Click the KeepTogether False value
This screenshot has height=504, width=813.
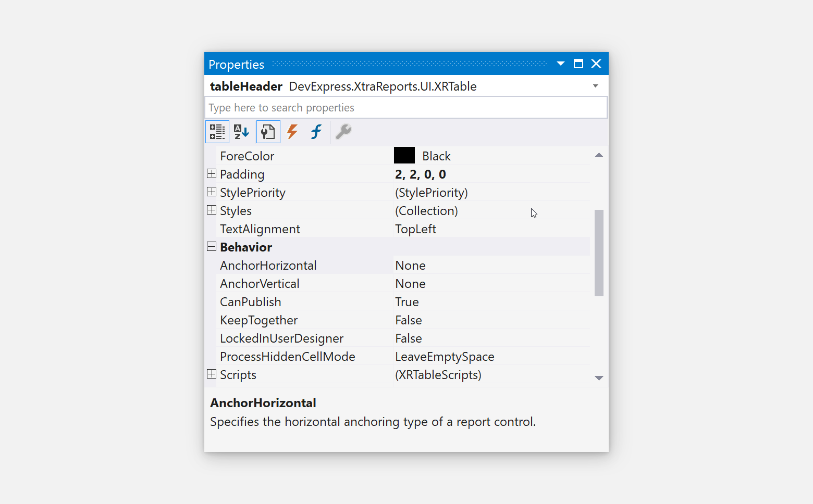pos(409,320)
